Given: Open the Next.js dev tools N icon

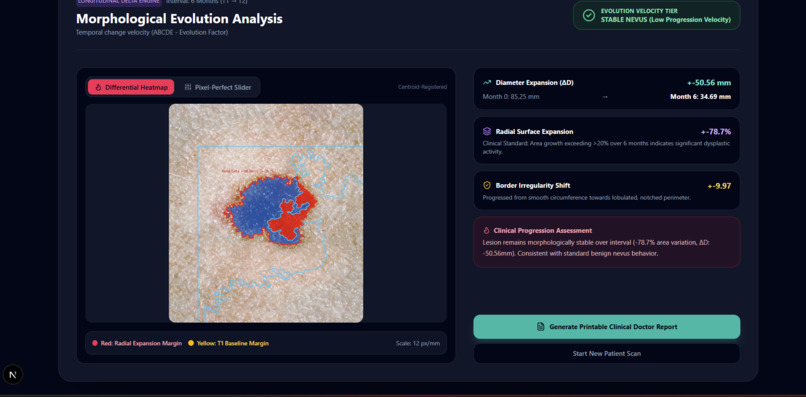Looking at the screenshot, I should pyautogui.click(x=13, y=375).
